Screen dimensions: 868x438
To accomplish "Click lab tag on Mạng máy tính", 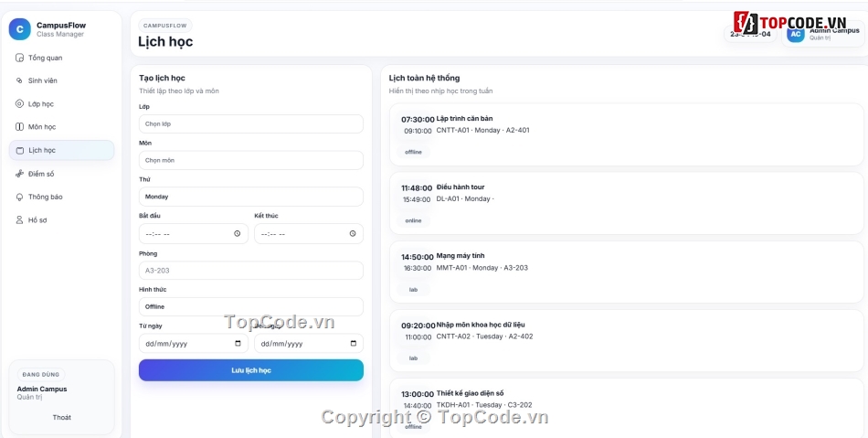I will (413, 290).
